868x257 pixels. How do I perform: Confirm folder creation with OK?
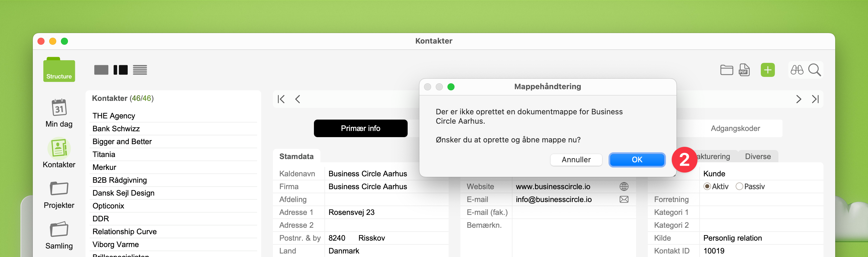pyautogui.click(x=637, y=160)
